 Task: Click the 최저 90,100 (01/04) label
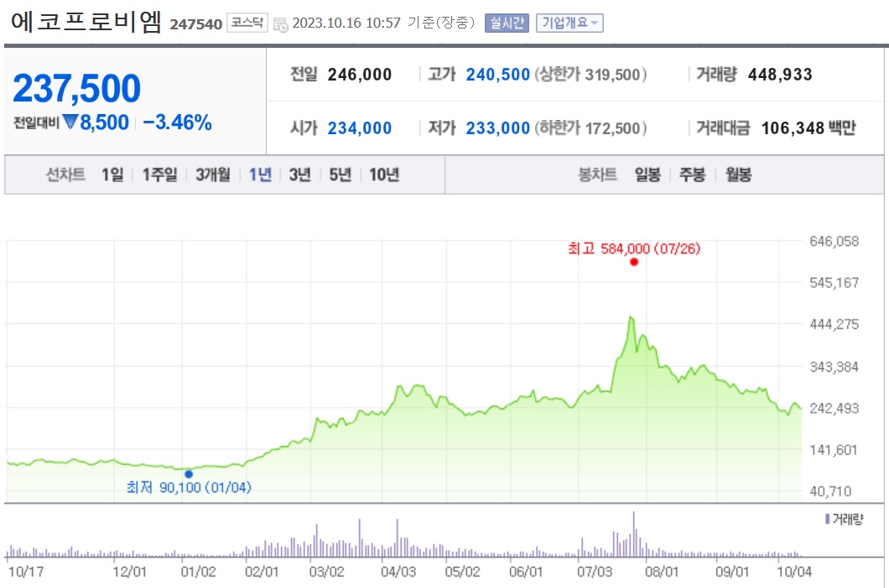click(x=189, y=487)
